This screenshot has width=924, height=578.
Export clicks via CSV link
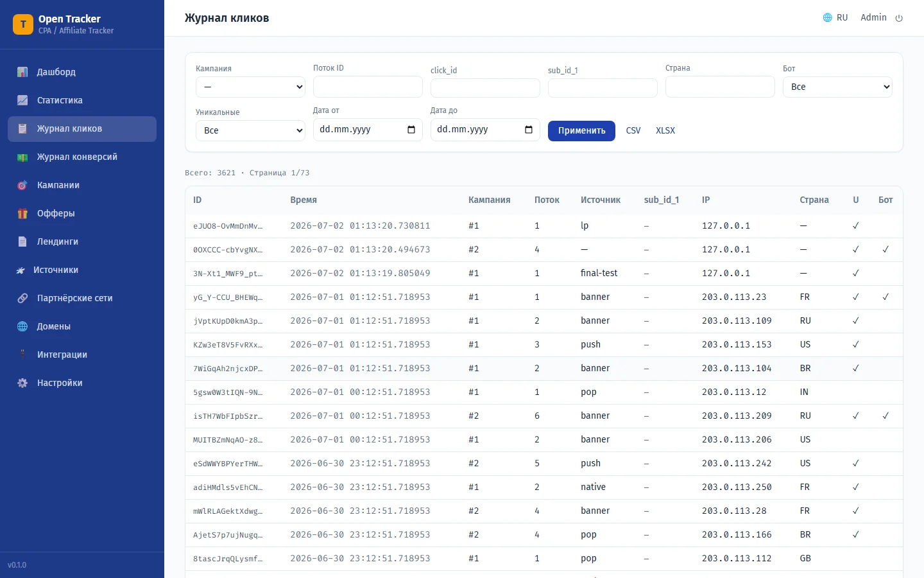tap(633, 130)
